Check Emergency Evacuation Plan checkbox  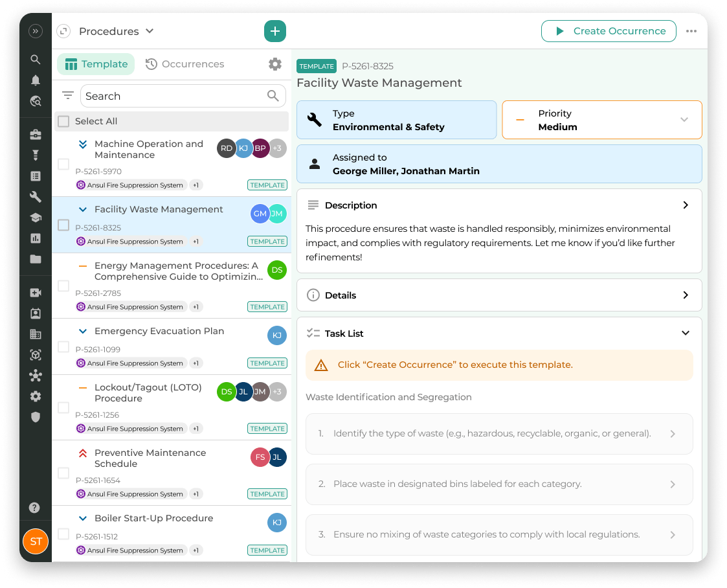tap(63, 347)
